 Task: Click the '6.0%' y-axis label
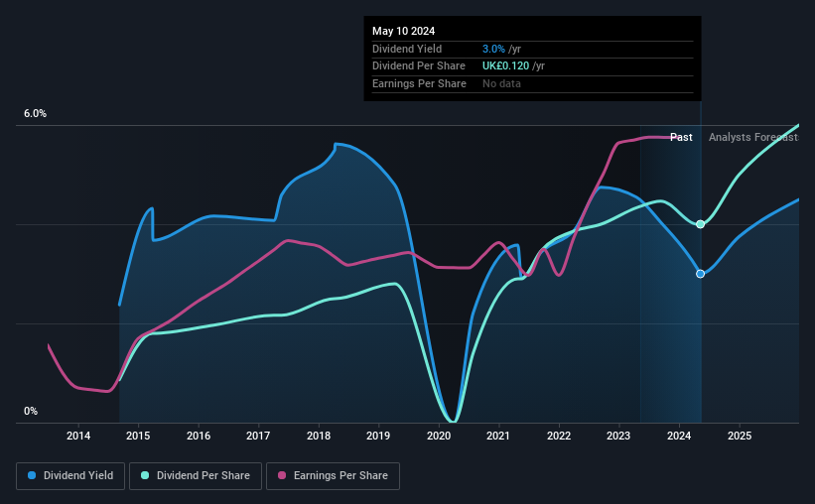(35, 114)
